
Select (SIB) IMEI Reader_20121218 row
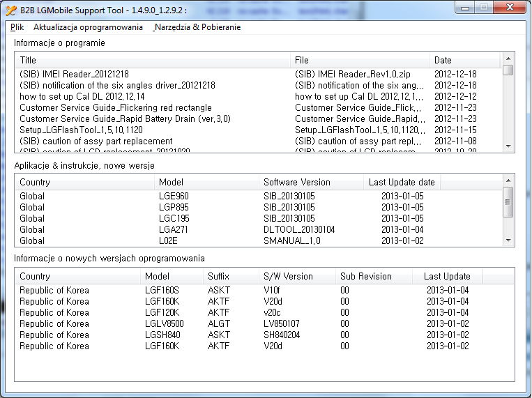click(x=258, y=74)
